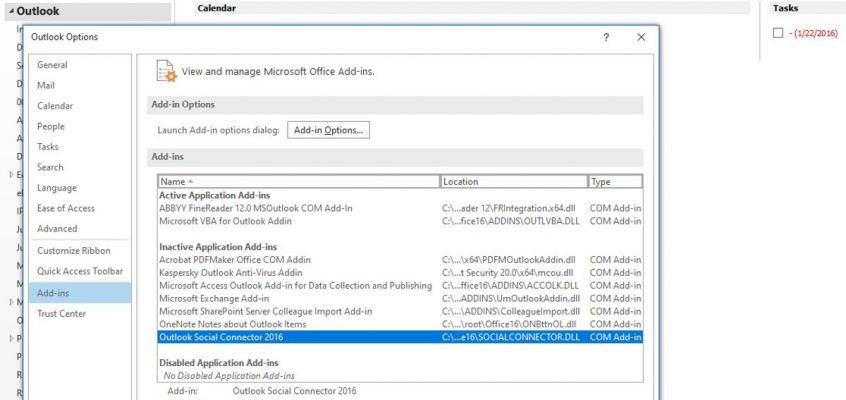Screen dimensions: 846x400
Task: Select ABBYY FineReader 12.0 MSOutlook COM Add-In
Action: tap(400, 208)
